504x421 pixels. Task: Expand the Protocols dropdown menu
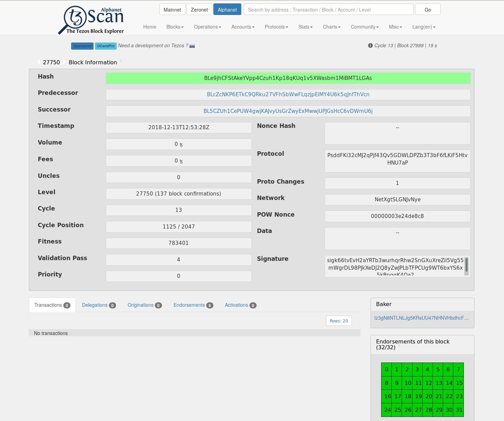[276, 27]
